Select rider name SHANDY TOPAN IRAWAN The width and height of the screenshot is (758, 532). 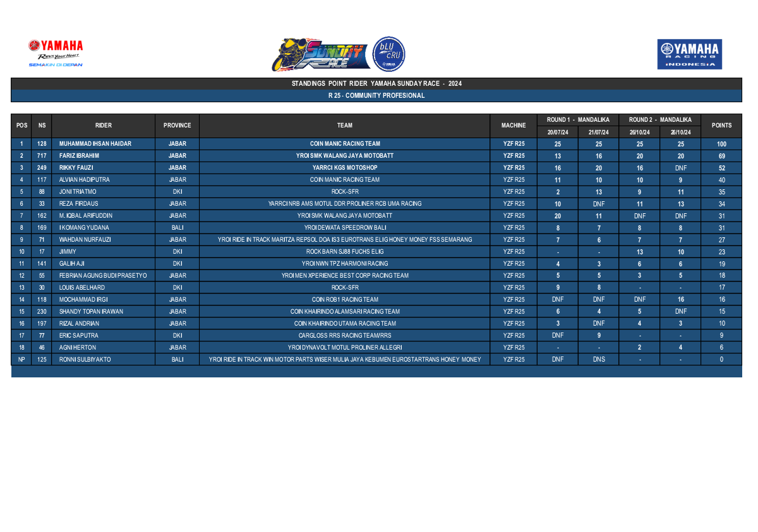91,312
